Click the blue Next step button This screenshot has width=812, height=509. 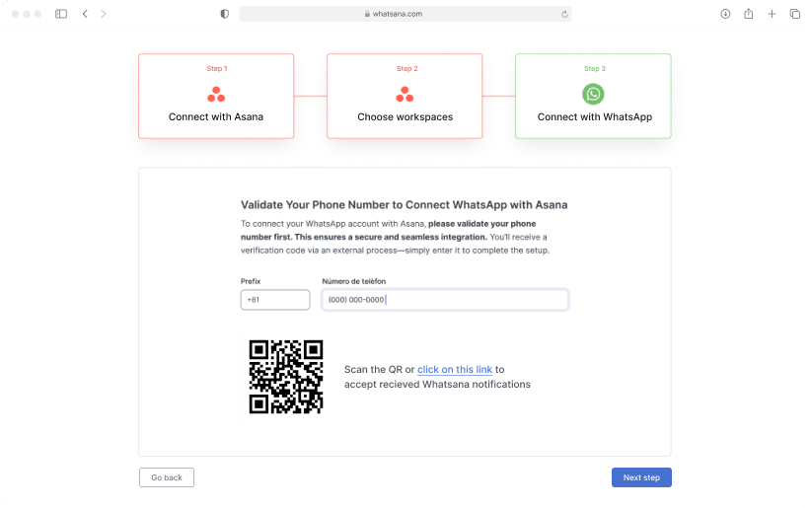[641, 477]
